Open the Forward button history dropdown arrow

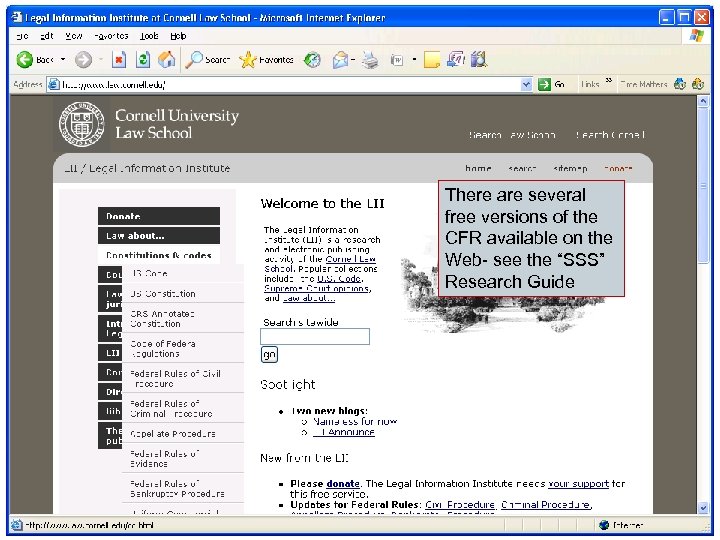click(101, 60)
